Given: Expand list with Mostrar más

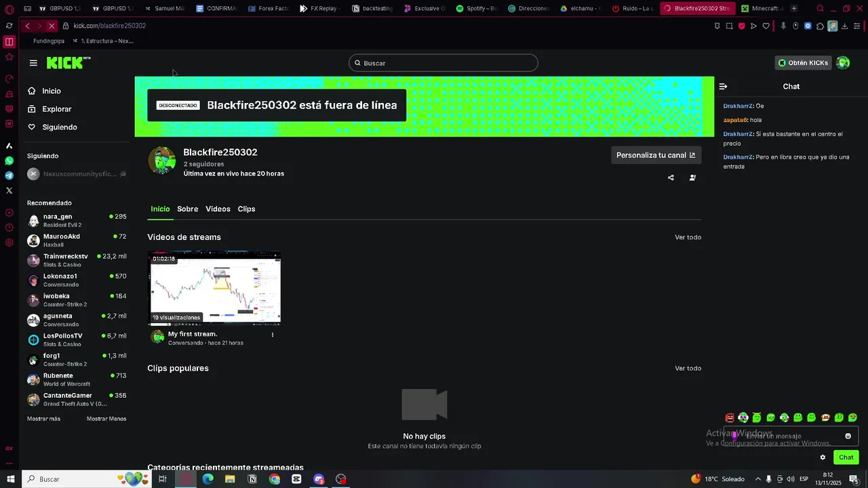Looking at the screenshot, I should [x=43, y=419].
